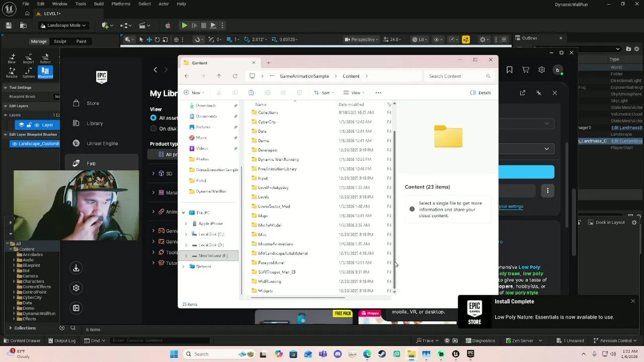This screenshot has width=644, height=362.
Task: Expand the Collections section in Content Browser
Action: pos(10,328)
